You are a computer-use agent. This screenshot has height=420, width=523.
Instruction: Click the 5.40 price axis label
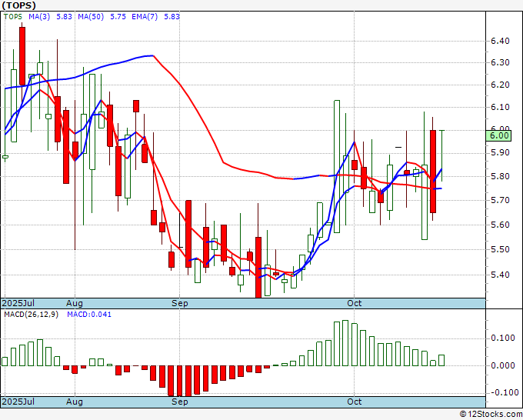pos(501,275)
